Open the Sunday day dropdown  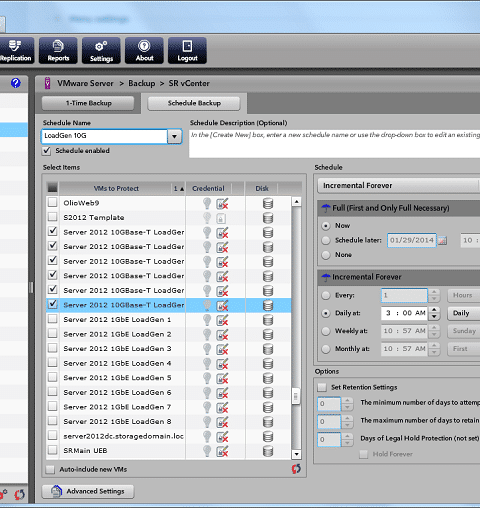(464, 331)
